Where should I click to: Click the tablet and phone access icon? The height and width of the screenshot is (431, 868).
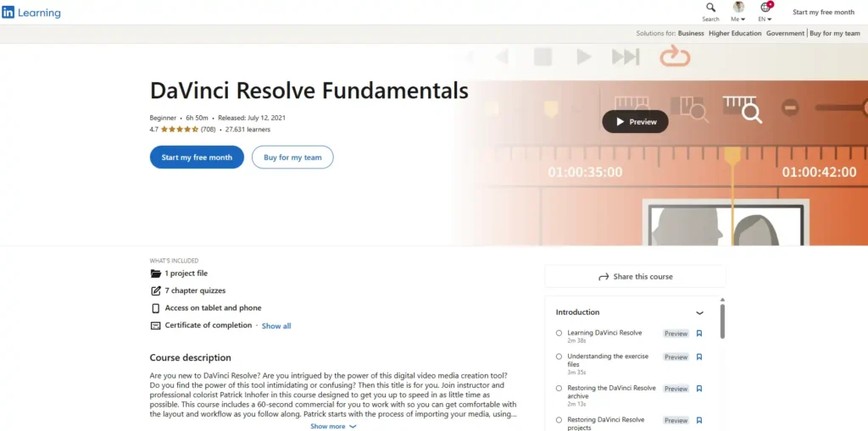pos(156,308)
